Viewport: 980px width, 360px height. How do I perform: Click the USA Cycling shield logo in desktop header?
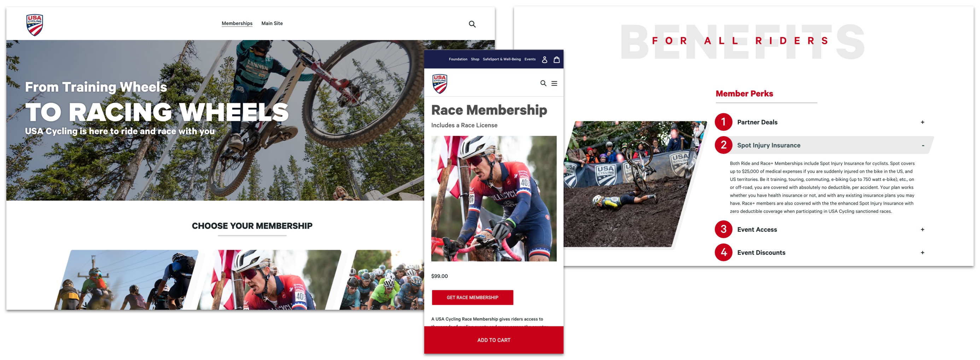coord(35,25)
